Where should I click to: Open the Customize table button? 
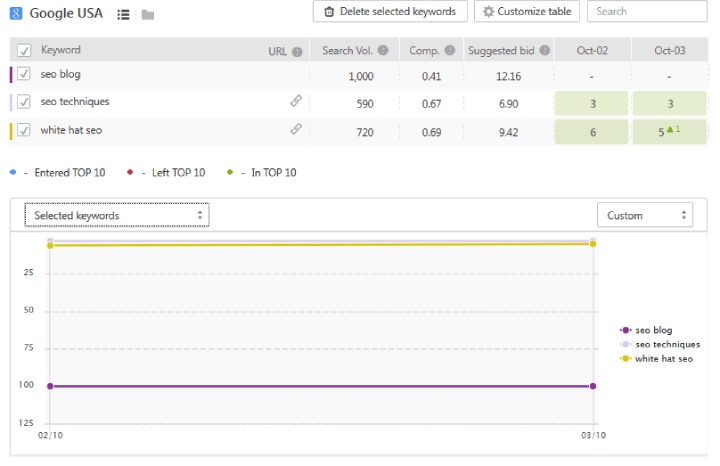[x=527, y=11]
